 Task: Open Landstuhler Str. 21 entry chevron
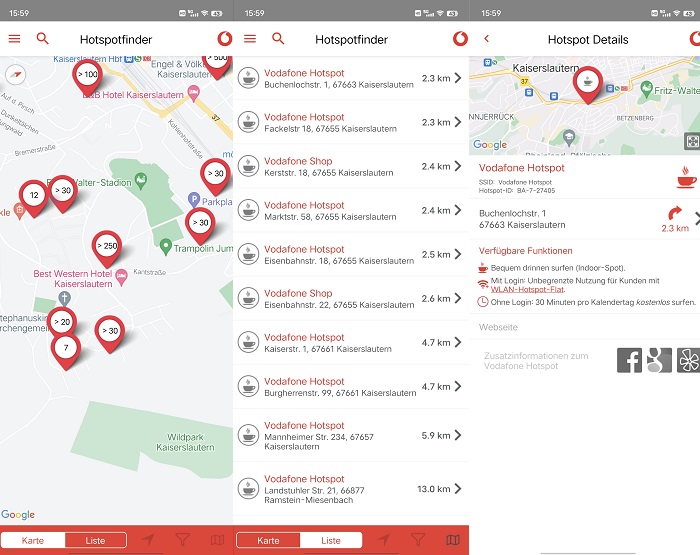(458, 488)
